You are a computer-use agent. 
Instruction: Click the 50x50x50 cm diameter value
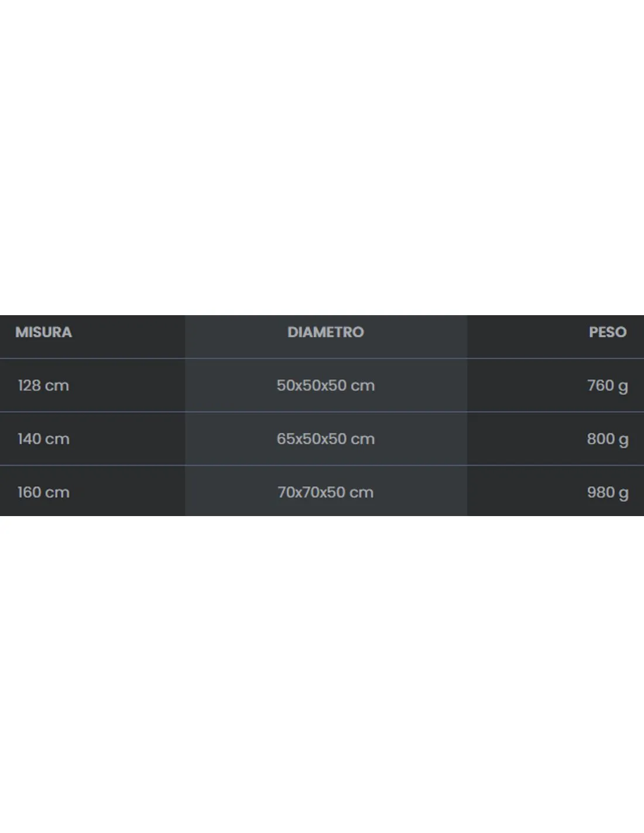pyautogui.click(x=326, y=385)
